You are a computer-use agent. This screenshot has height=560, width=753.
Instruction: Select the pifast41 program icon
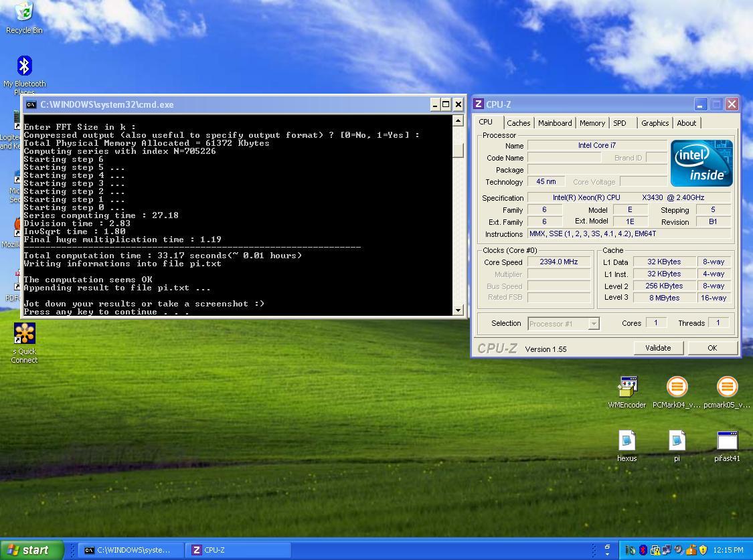[x=727, y=446]
